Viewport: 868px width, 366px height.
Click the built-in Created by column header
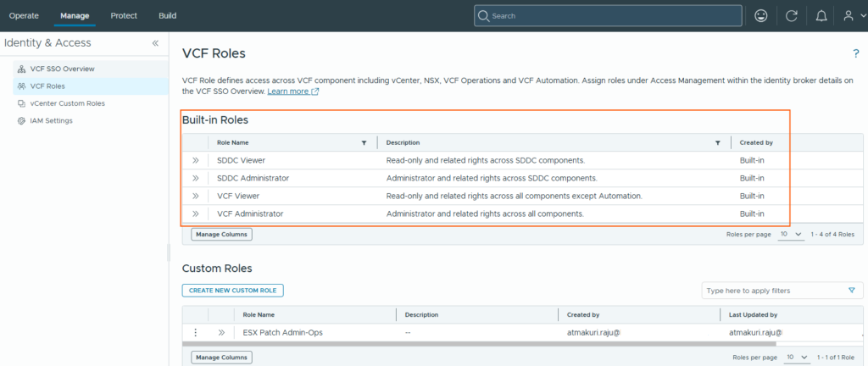coord(756,142)
